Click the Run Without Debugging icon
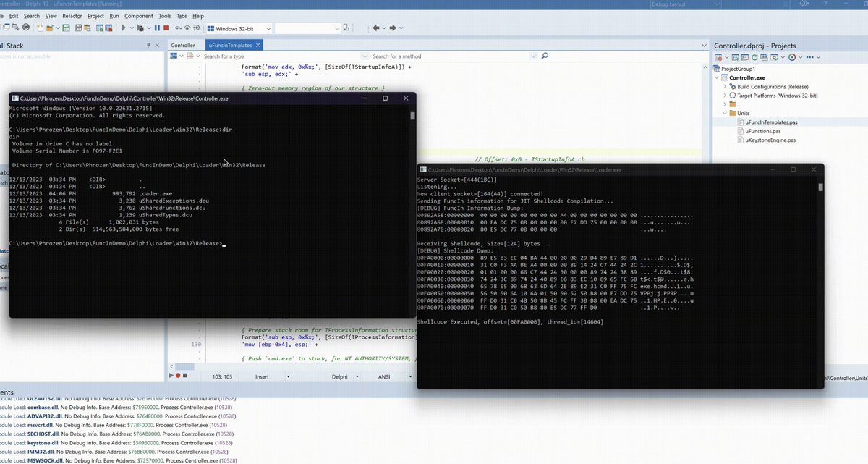 click(140, 28)
